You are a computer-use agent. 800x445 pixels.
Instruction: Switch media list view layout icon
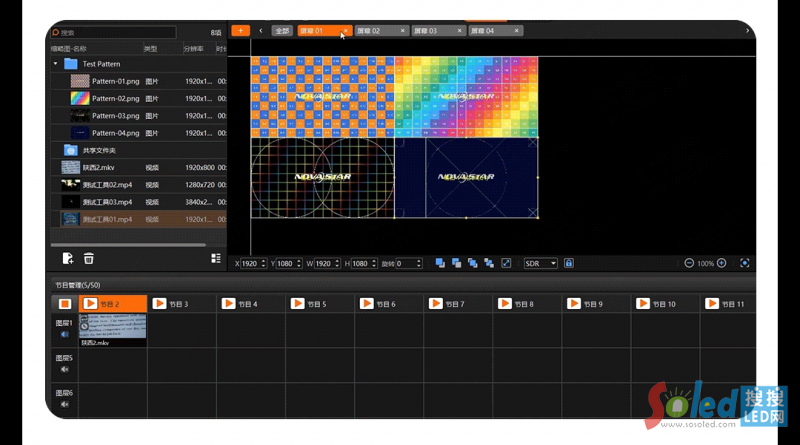pos(216,258)
